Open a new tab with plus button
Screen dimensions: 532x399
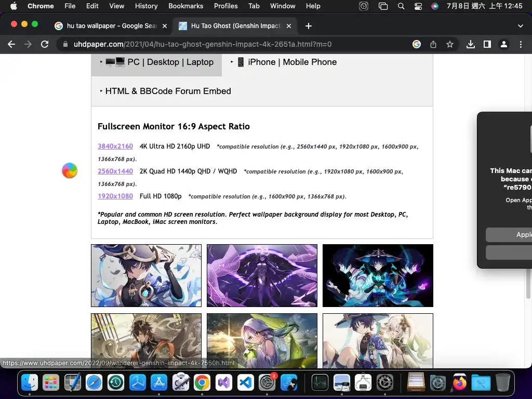click(309, 26)
